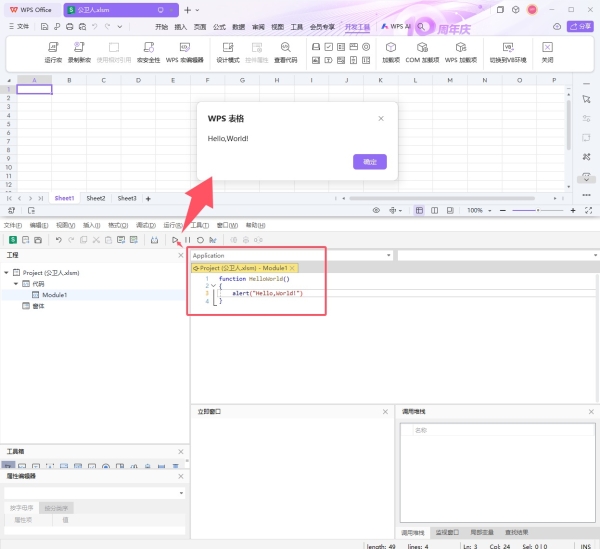The image size is (600, 549).
Task: Click 切换到VB环境 (Switch to VB)
Action: 508,52
